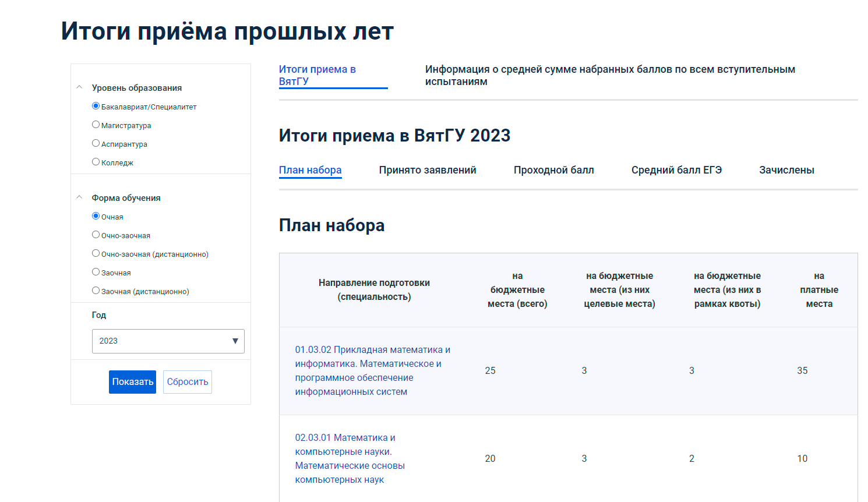
Task: Open the Проходной балл tab
Action: pyautogui.click(x=554, y=170)
